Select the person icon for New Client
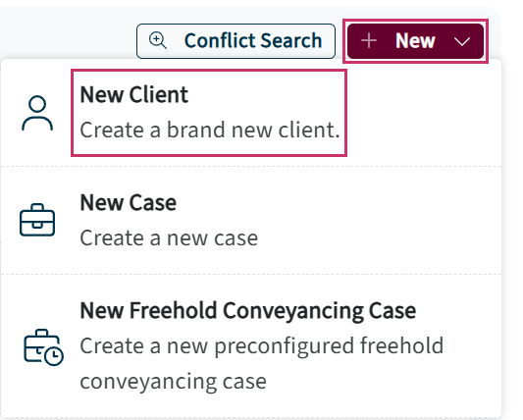Viewport: 523px width, 420px height. (x=37, y=113)
